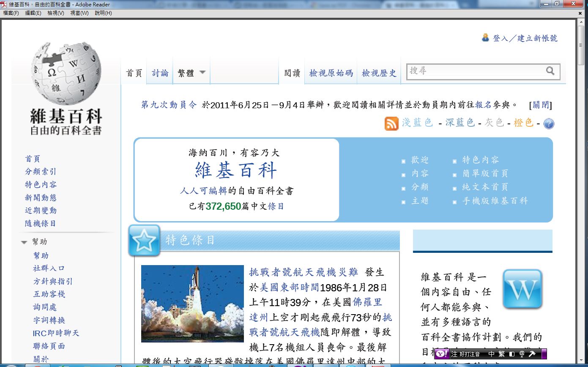Dismiss the notice with the [關閉] link
Image resolution: width=588 pixels, height=367 pixels.
[x=541, y=105]
